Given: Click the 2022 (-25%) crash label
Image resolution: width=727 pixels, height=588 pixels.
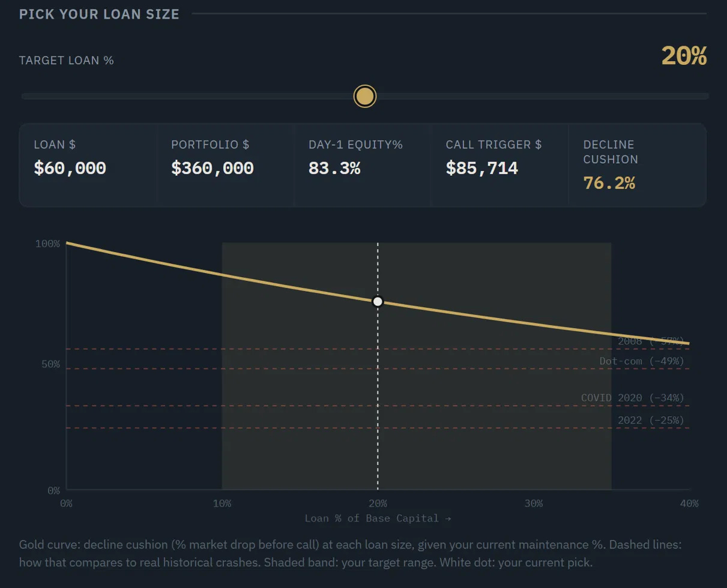Looking at the screenshot, I should [651, 421].
